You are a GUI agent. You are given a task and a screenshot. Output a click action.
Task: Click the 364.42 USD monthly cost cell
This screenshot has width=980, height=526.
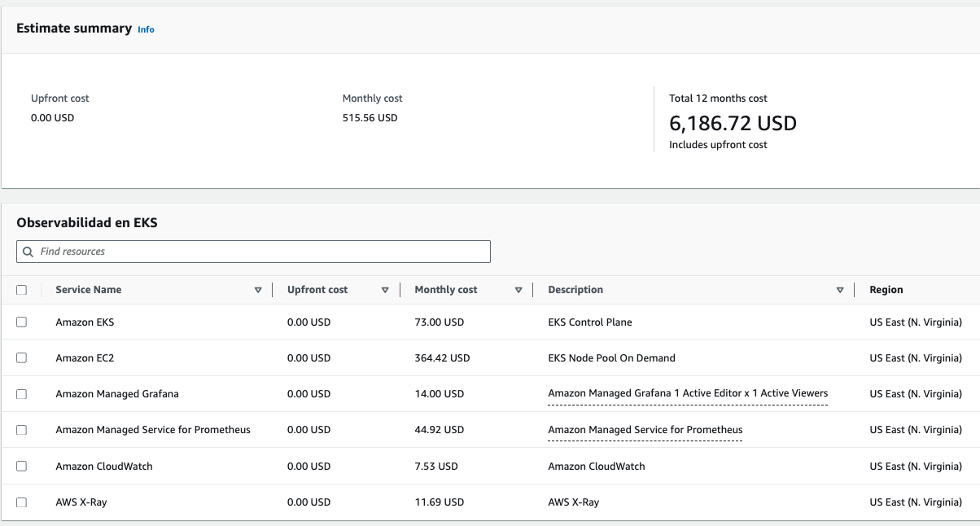(442, 358)
